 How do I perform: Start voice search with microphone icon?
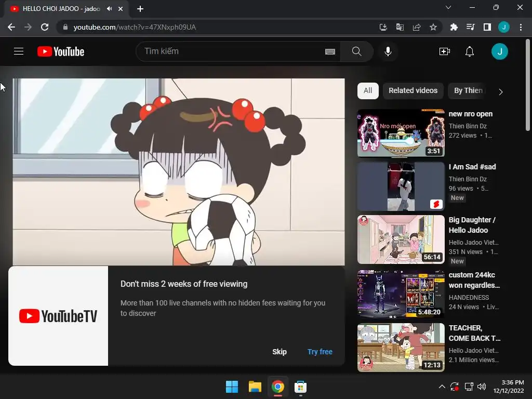coord(388,51)
